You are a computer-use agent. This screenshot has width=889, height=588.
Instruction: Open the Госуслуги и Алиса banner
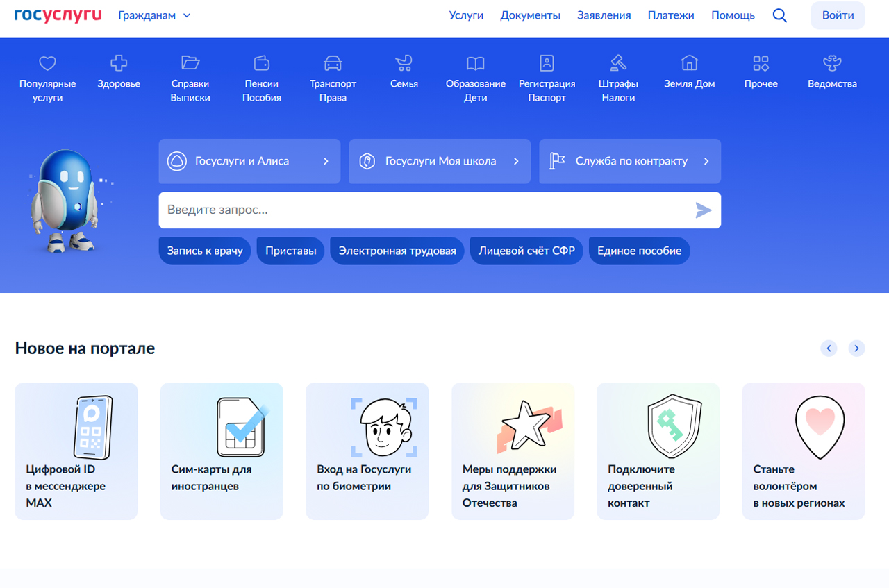[x=249, y=161]
